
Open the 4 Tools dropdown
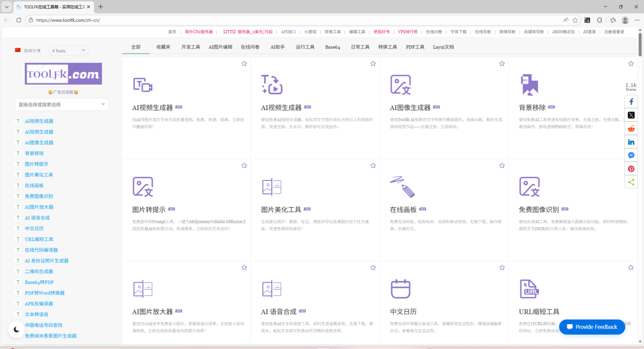tap(68, 51)
